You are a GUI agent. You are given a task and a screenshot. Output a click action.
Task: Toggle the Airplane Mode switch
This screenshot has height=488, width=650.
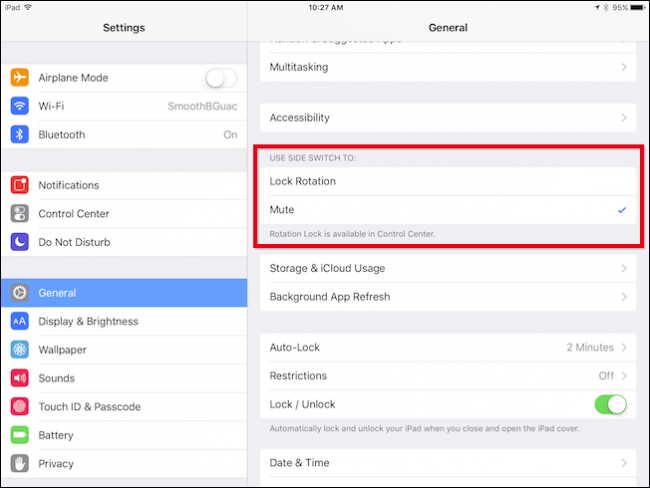pos(221,78)
